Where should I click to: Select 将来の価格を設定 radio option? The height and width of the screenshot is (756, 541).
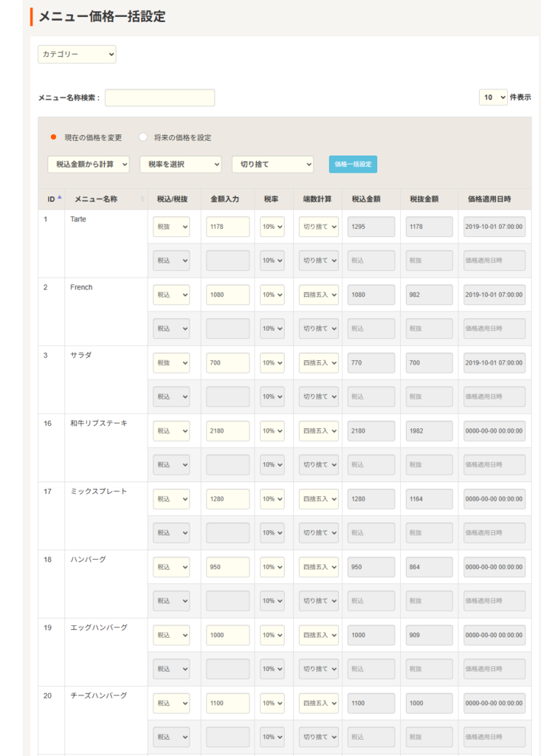(142, 137)
